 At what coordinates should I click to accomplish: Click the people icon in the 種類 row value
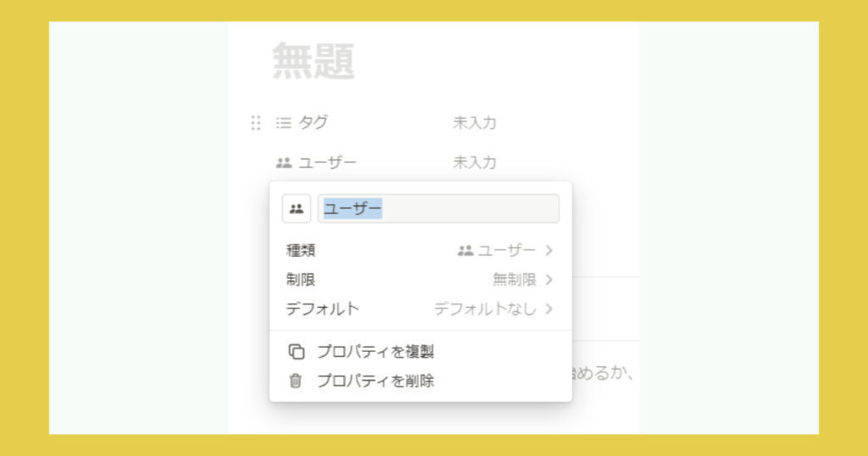(465, 251)
